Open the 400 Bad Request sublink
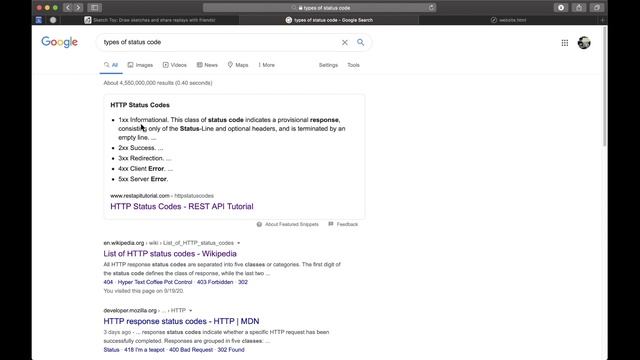 pos(191,350)
